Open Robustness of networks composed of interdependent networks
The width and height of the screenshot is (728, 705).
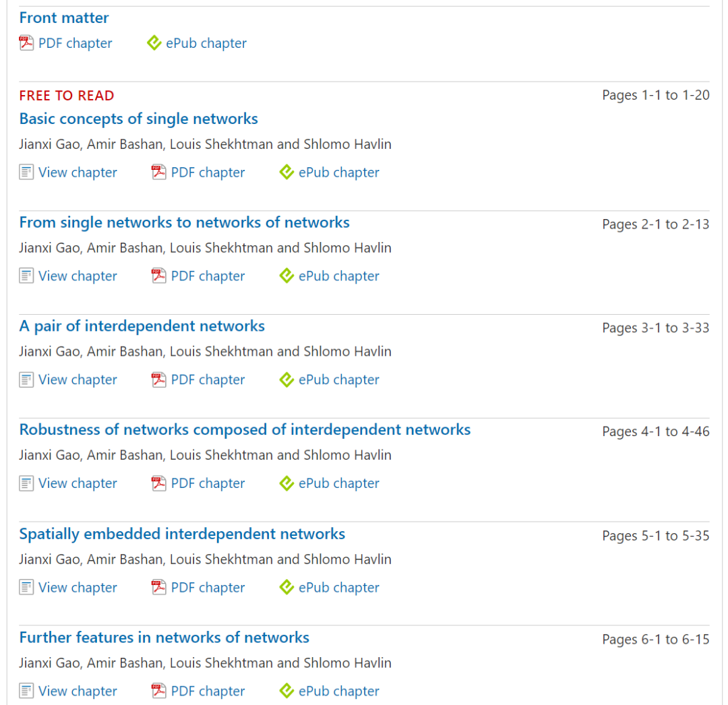[x=245, y=430]
